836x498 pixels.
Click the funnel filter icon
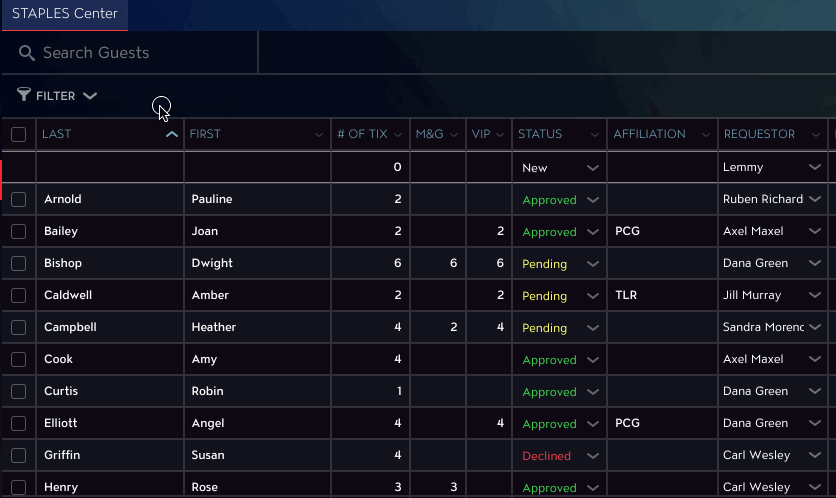point(23,94)
